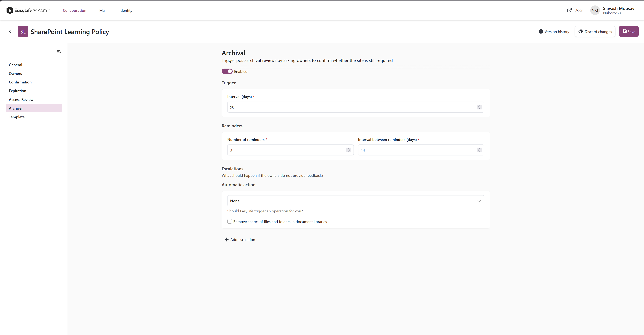Click the EasyLife 365 Admin logo

28,10
